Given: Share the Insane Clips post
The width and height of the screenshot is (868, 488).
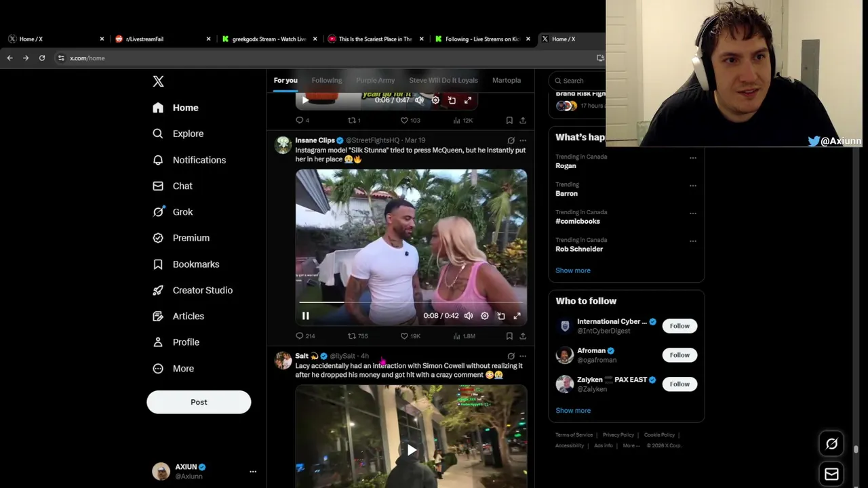Looking at the screenshot, I should (x=523, y=336).
